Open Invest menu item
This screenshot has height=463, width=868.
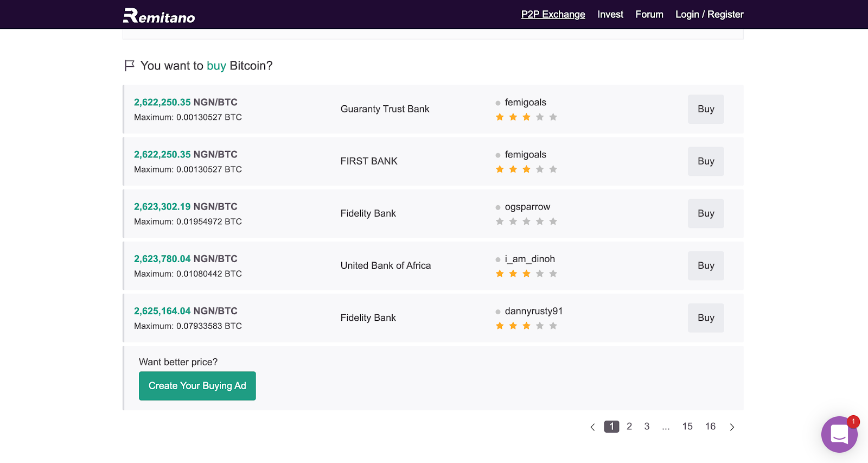point(610,15)
